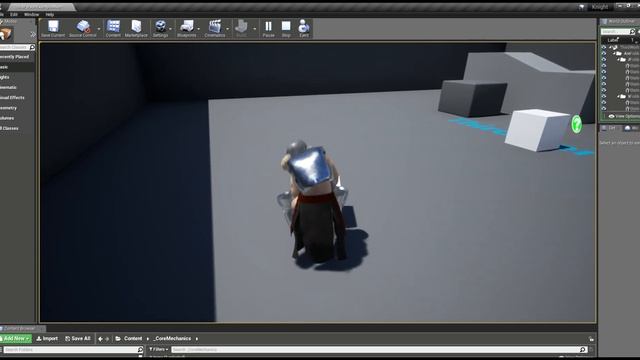This screenshot has width=640, height=360.
Task: Click the _CoreMechanics breadcrumb
Action: pos(172,339)
